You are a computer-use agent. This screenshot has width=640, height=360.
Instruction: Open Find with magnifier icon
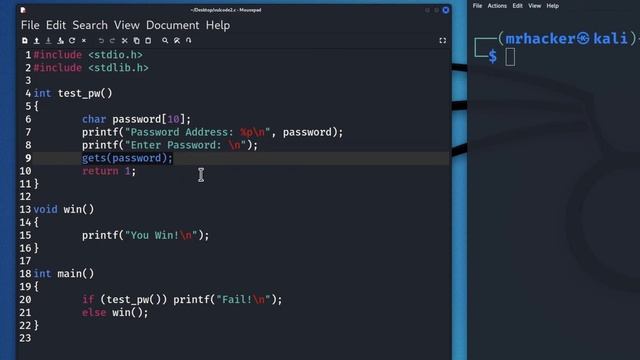(x=165, y=41)
